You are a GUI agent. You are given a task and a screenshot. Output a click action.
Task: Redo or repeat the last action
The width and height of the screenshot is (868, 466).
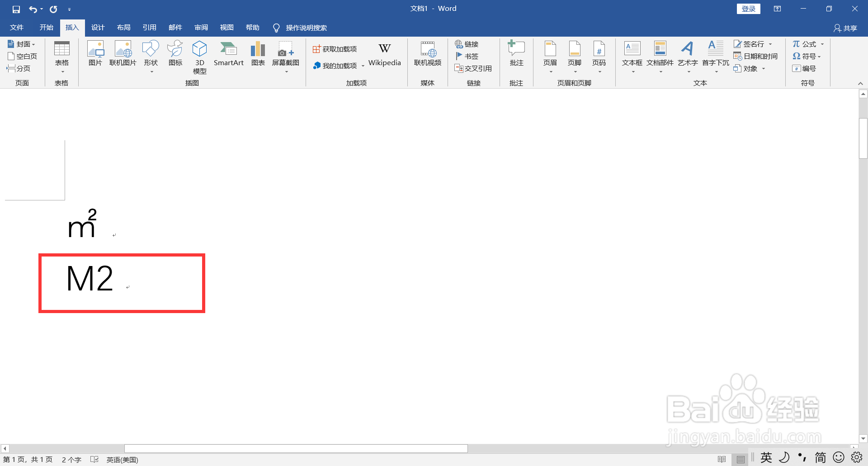(53, 9)
